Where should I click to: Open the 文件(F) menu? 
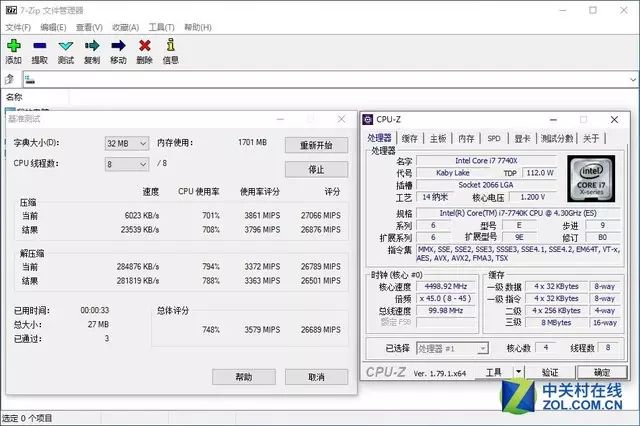(x=18, y=27)
